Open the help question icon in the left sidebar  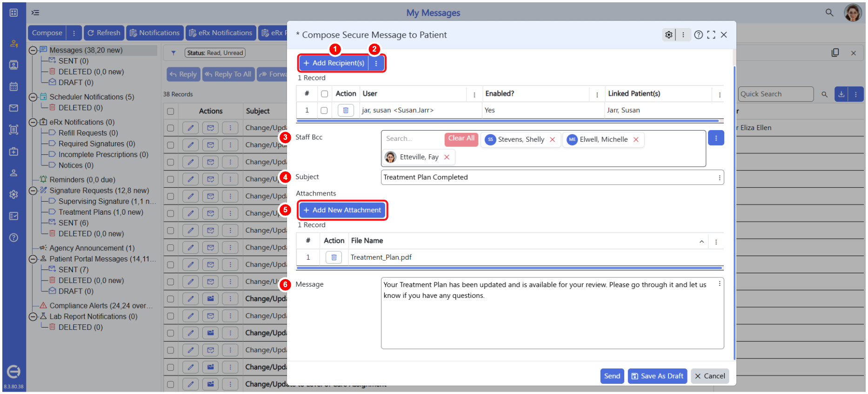(13, 237)
